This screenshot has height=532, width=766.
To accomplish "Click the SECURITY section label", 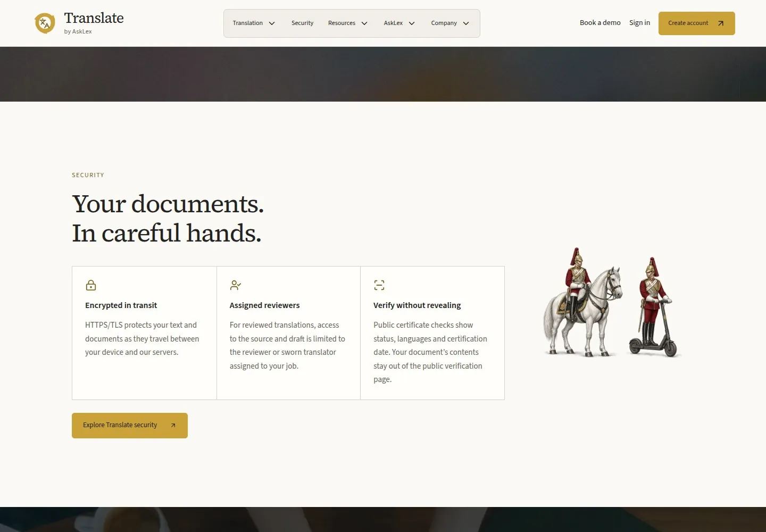I will click(88, 175).
